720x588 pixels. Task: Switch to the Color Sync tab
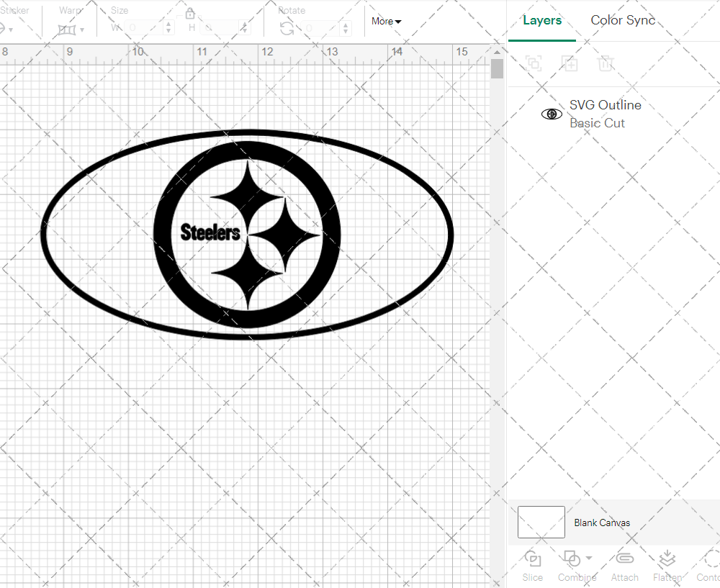pyautogui.click(x=623, y=20)
